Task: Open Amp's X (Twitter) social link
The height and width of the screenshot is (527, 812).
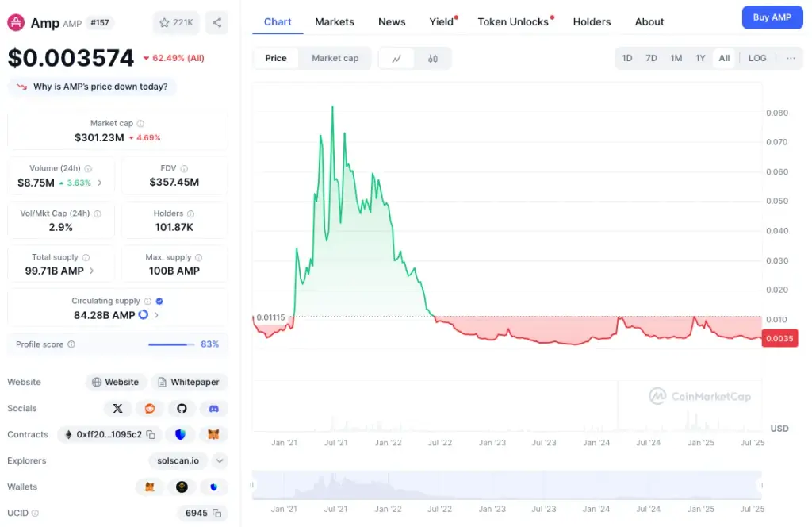Action: tap(118, 408)
